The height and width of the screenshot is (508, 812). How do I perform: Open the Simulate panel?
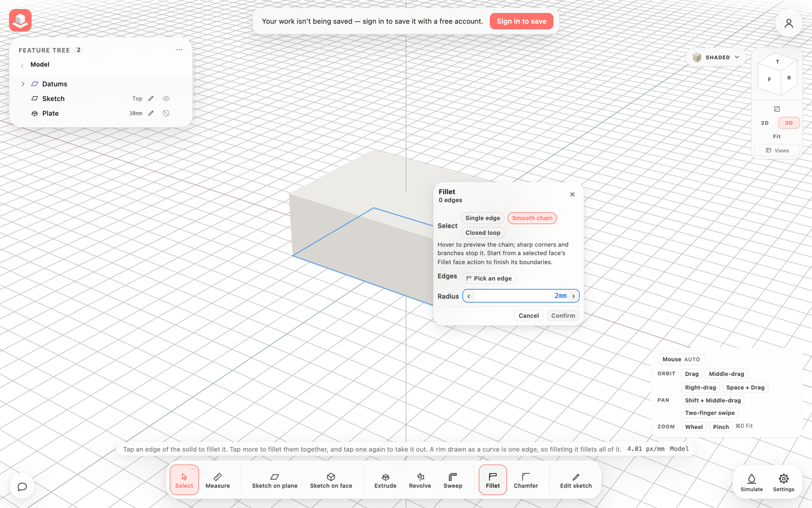pos(752,482)
